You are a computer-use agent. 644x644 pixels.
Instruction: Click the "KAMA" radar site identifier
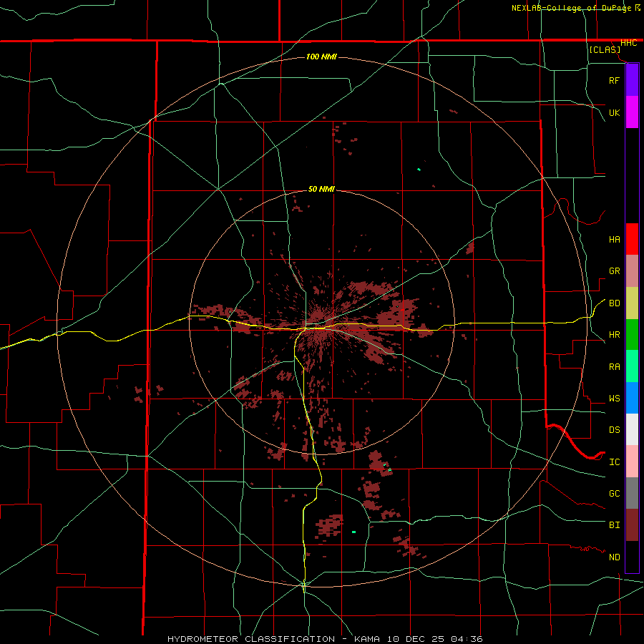(x=367, y=639)
